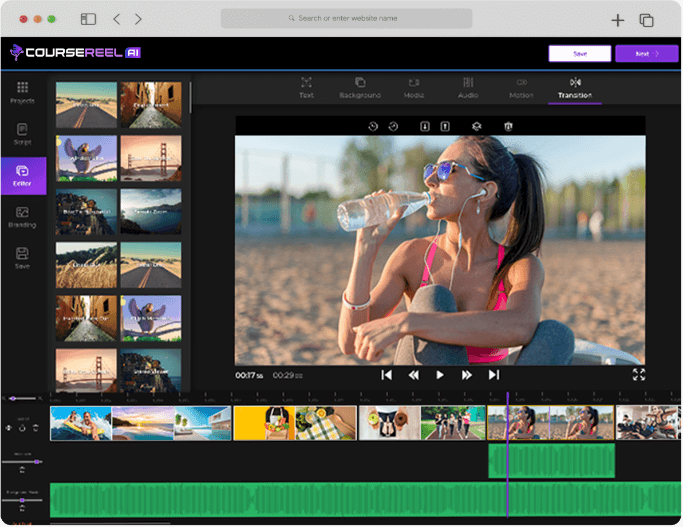This screenshot has width=683, height=527.
Task: Open the Branding panel in sidebar
Action: (x=22, y=217)
